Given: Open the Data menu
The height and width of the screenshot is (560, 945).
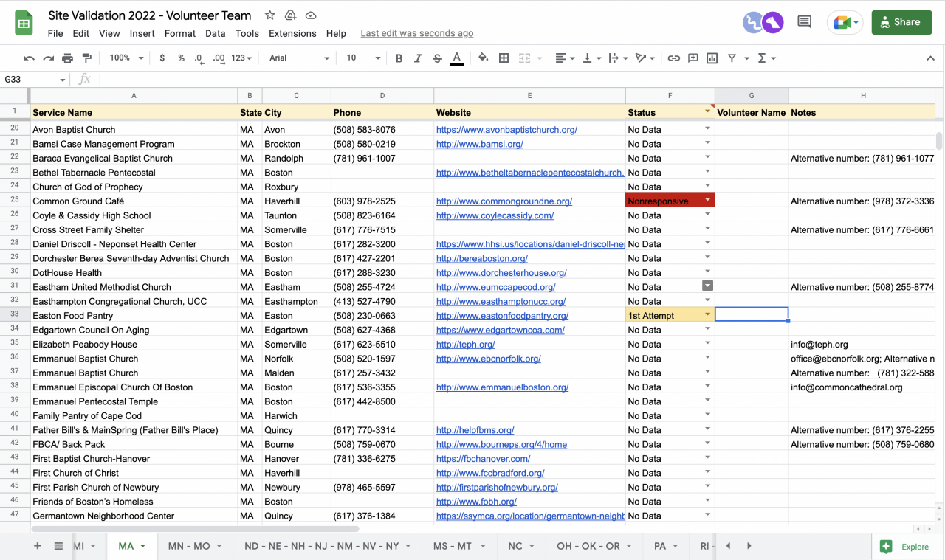Looking at the screenshot, I should tap(216, 33).
